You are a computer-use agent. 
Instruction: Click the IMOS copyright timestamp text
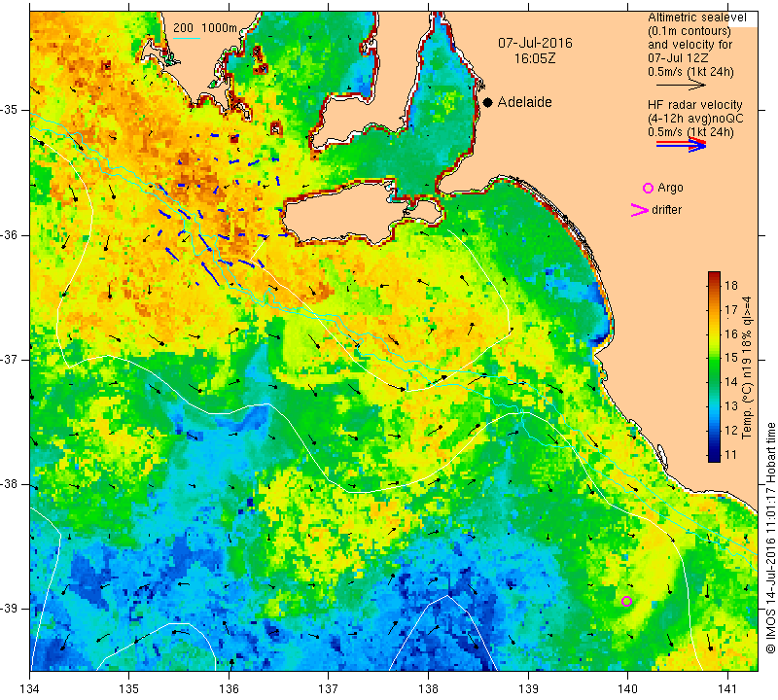(x=770, y=538)
